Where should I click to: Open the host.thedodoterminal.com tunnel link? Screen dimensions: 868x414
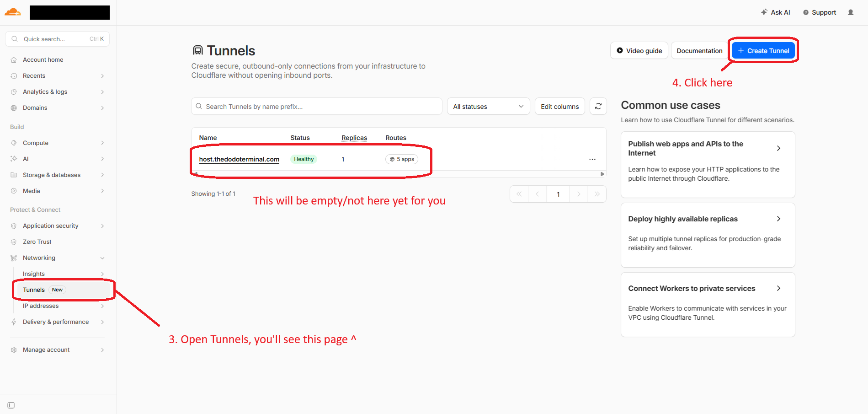[239, 159]
